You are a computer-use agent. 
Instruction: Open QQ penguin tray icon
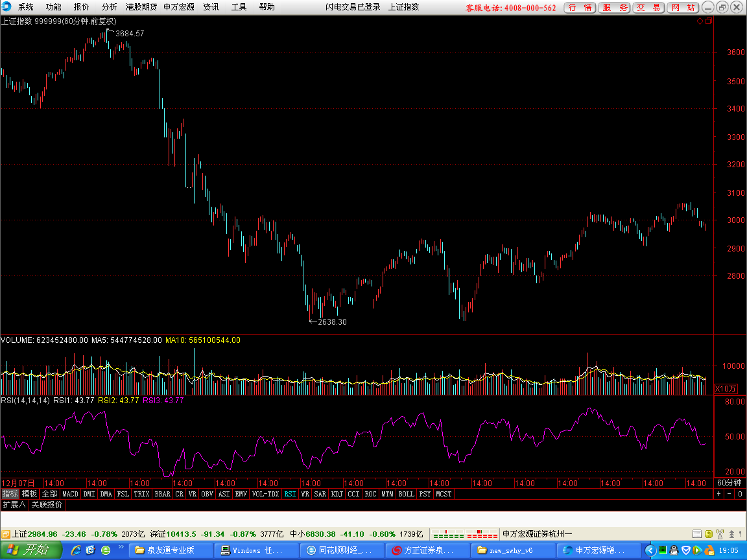click(674, 550)
